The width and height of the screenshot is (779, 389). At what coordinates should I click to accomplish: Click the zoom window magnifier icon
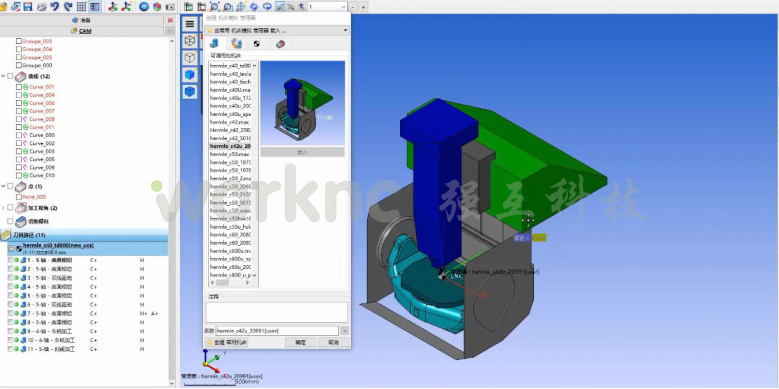click(x=215, y=6)
